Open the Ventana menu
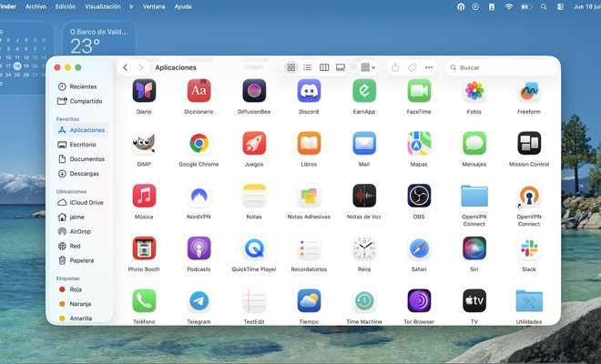The width and height of the screenshot is (601, 364). click(154, 6)
